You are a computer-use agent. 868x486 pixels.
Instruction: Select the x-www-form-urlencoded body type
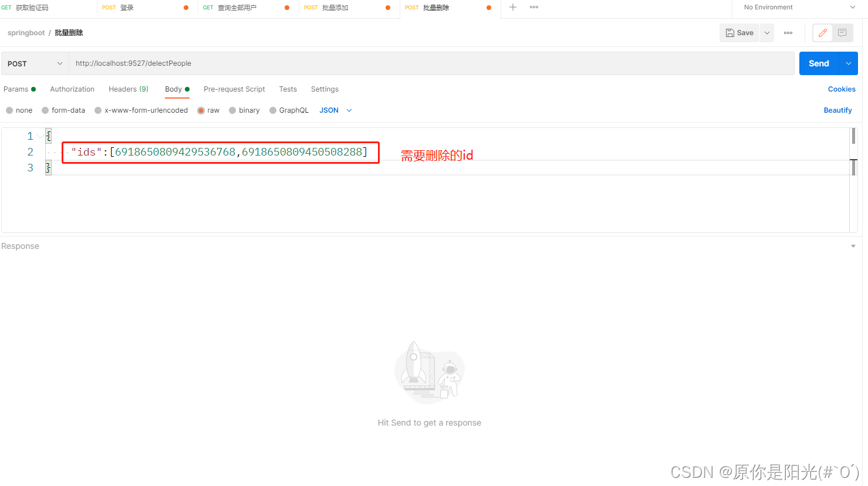click(x=141, y=110)
